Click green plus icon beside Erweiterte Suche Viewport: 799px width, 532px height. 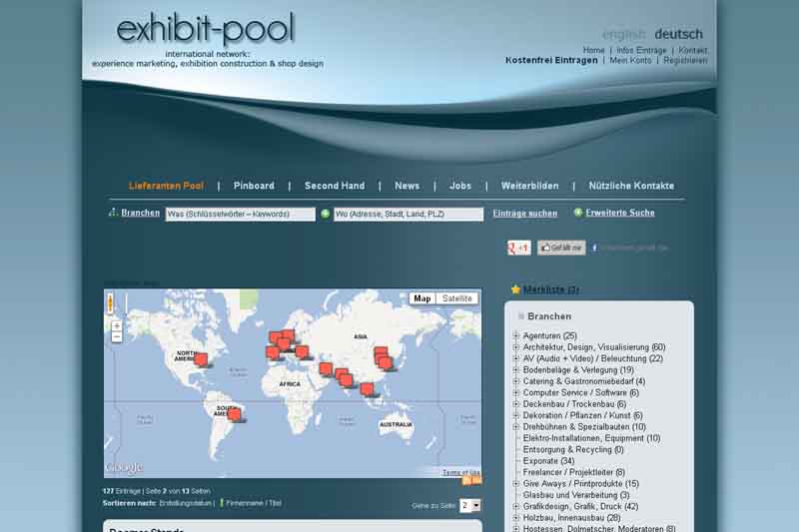[578, 213]
